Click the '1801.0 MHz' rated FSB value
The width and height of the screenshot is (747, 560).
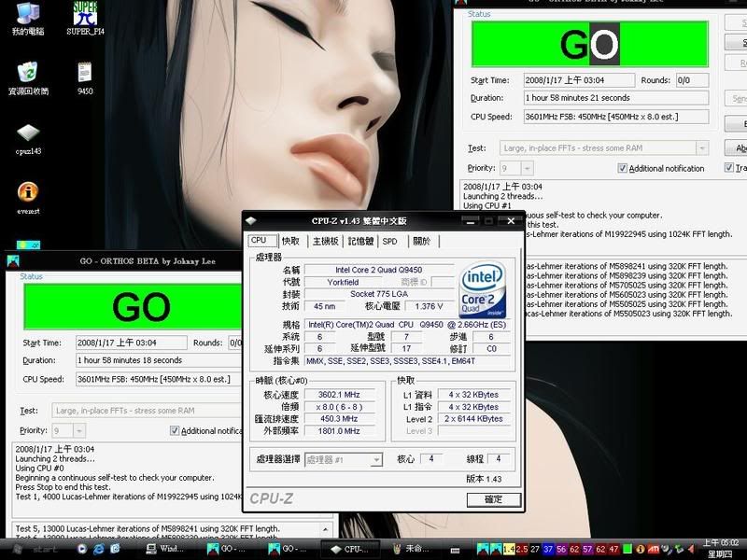point(339,431)
